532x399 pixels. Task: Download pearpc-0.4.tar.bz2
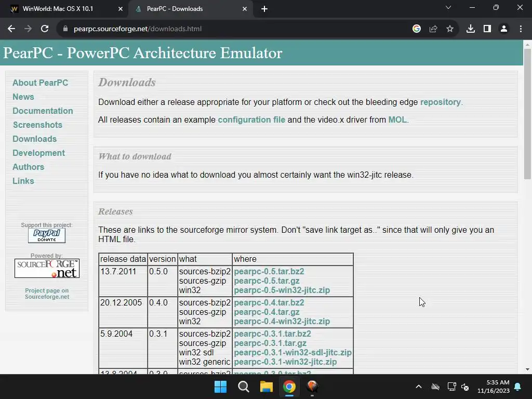pyautogui.click(x=269, y=303)
